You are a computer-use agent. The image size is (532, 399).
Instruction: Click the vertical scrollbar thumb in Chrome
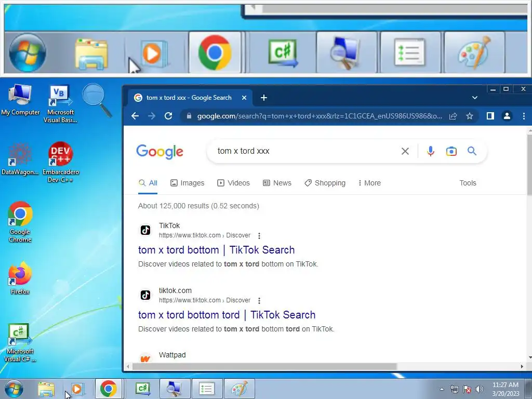(x=529, y=165)
